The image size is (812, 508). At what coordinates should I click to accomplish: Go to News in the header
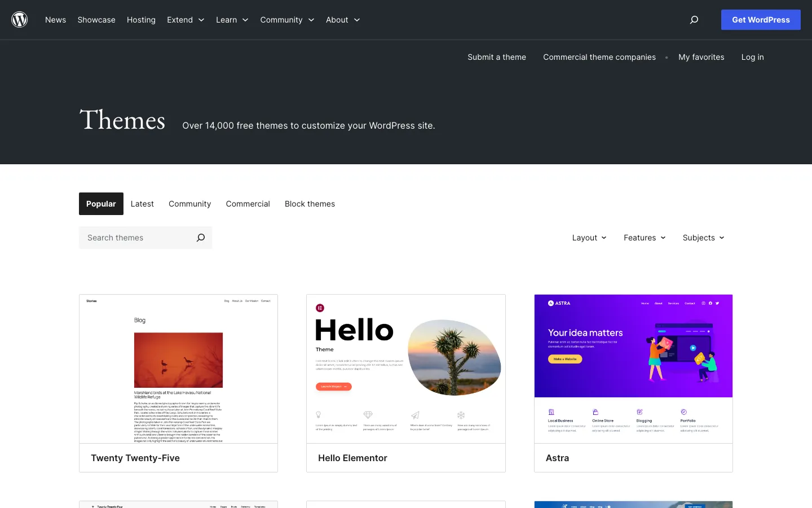click(55, 20)
